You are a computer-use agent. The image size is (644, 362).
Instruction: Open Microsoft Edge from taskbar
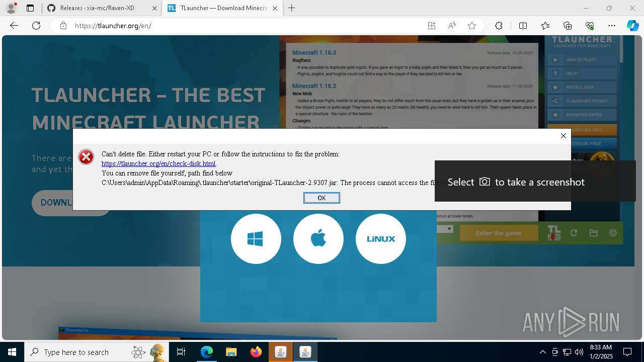tap(207, 352)
